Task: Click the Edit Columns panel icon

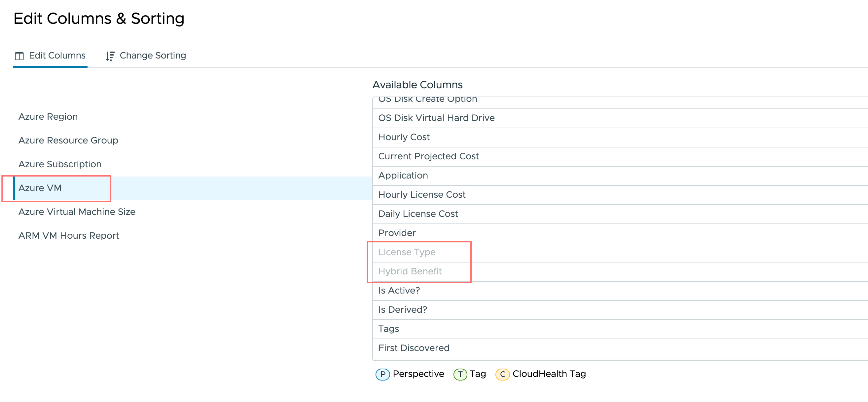Action: [x=19, y=55]
